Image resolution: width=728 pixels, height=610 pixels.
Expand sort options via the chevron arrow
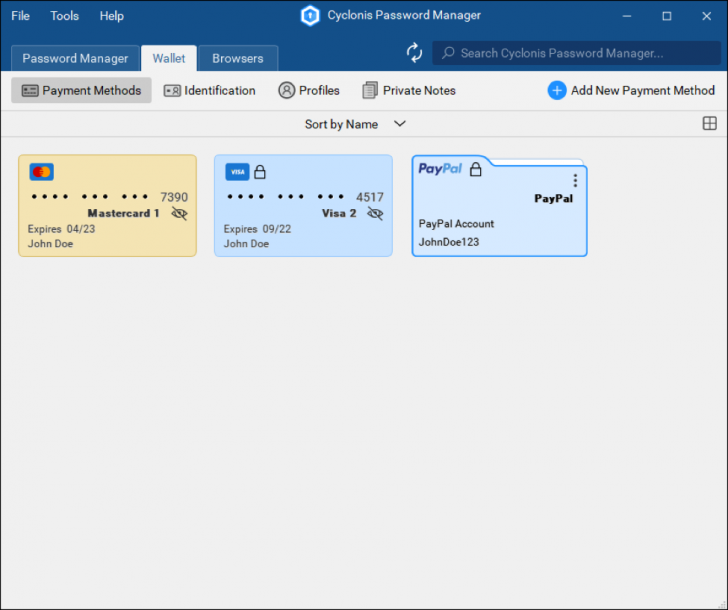click(x=400, y=123)
